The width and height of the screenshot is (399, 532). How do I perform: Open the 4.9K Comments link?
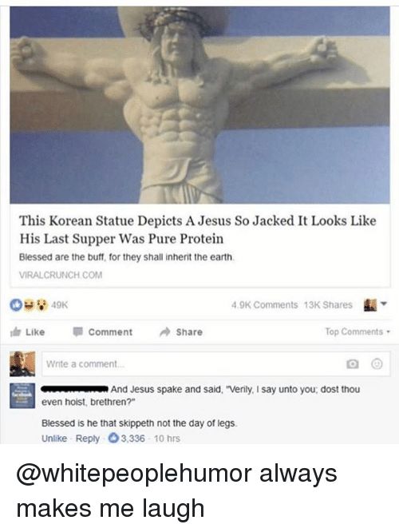click(264, 305)
